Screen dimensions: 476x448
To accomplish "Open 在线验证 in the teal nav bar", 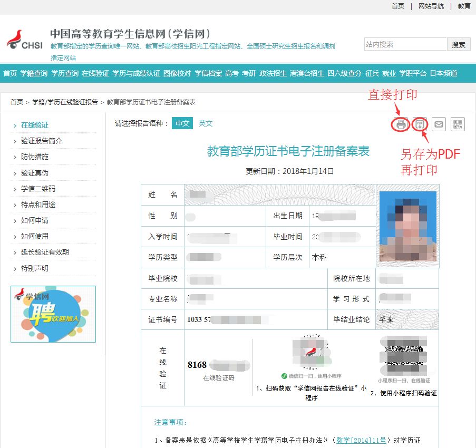I will point(95,73).
